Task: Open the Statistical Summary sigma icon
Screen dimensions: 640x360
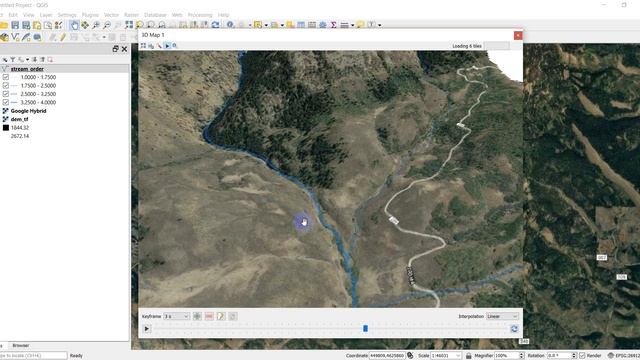Action: pyautogui.click(x=333, y=25)
